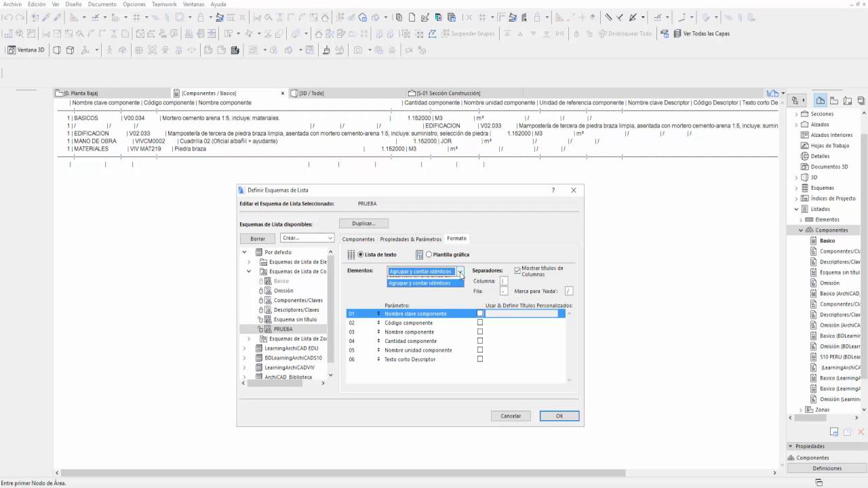Click the Definiciones button in bottom panel
This screenshot has height=488, width=868.
click(x=827, y=468)
